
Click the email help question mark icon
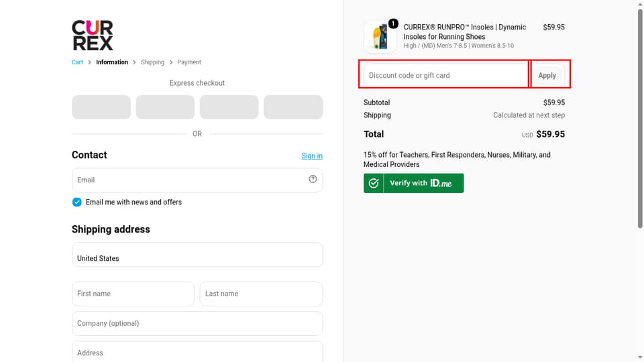[313, 179]
